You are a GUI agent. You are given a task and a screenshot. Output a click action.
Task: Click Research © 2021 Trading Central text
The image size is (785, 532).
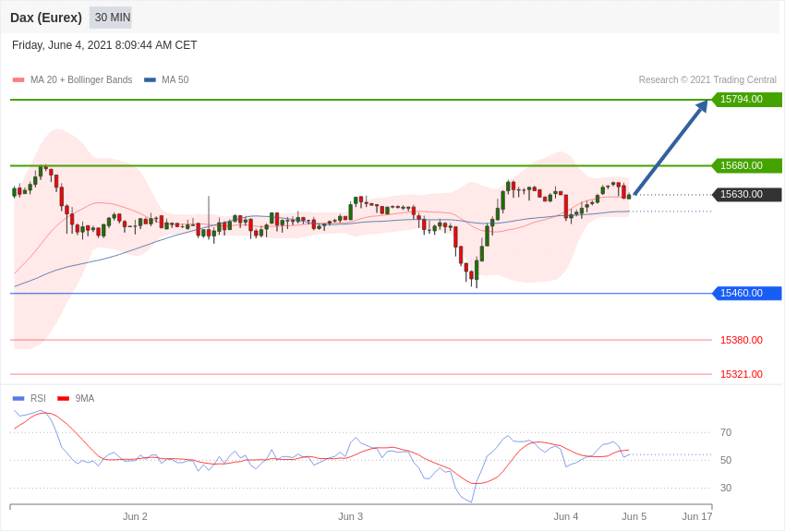[x=707, y=79]
